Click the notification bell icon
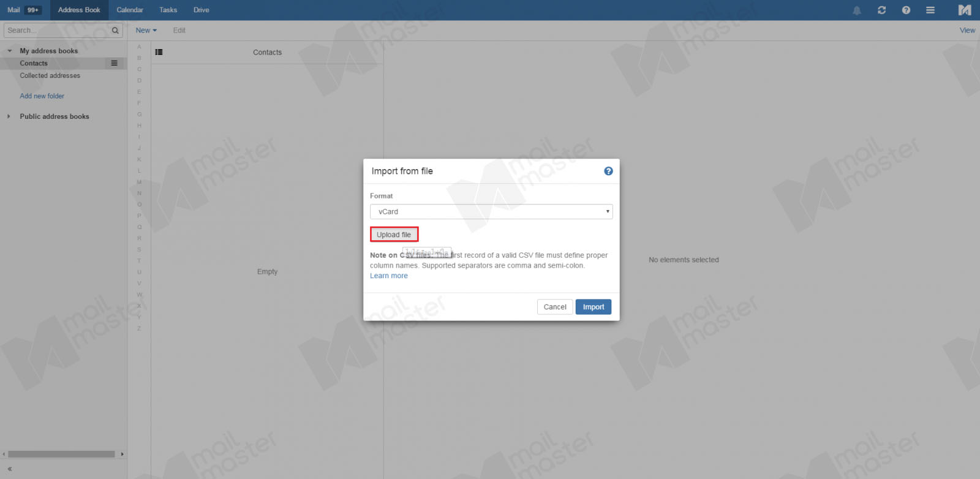Image resolution: width=980 pixels, height=479 pixels. pyautogui.click(x=857, y=10)
